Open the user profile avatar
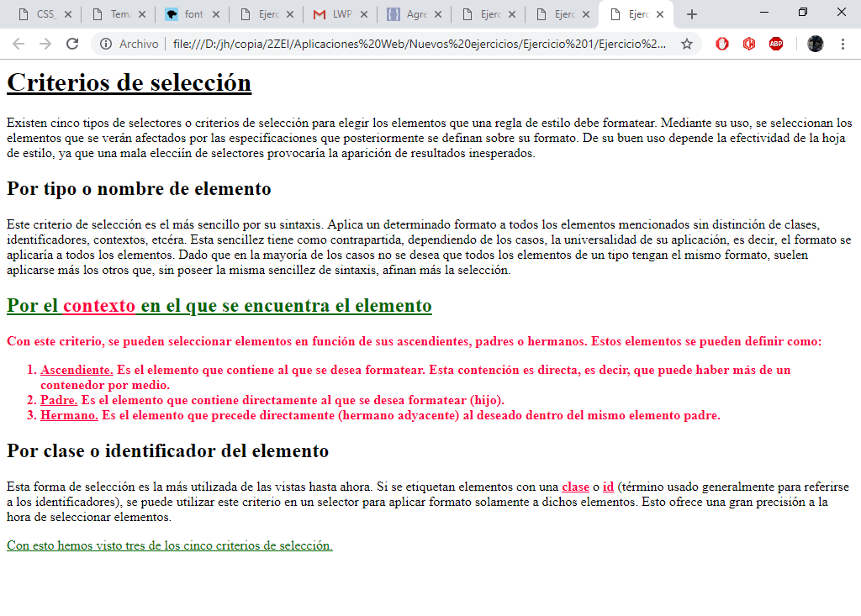This screenshot has width=861, height=616. [816, 44]
